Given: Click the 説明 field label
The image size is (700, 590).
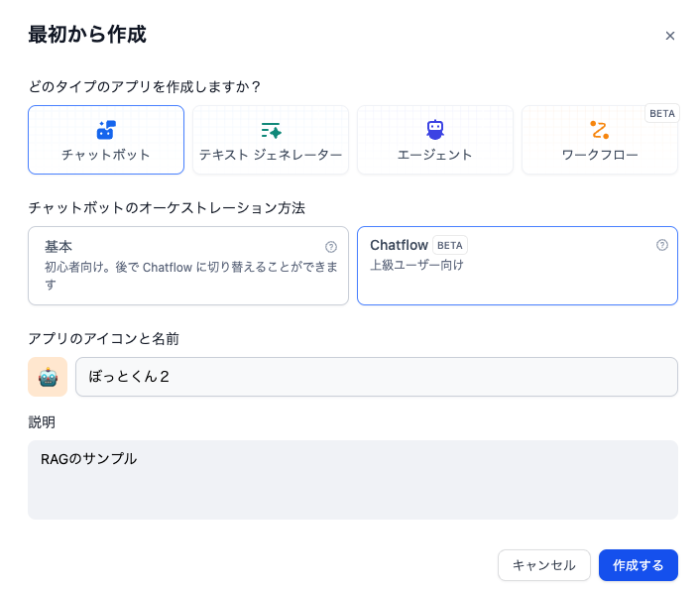Looking at the screenshot, I should pyautogui.click(x=42, y=422).
